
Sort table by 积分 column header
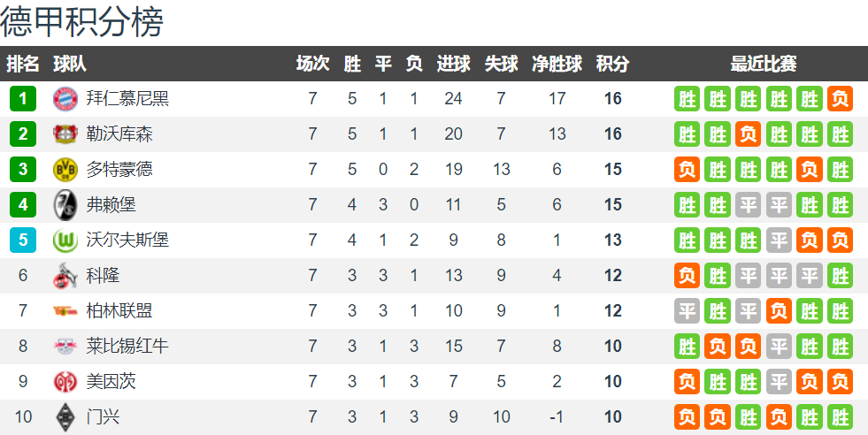(x=612, y=64)
